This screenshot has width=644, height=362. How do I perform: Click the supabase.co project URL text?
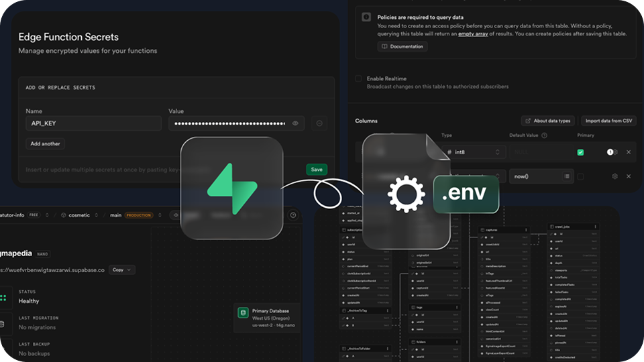point(52,270)
